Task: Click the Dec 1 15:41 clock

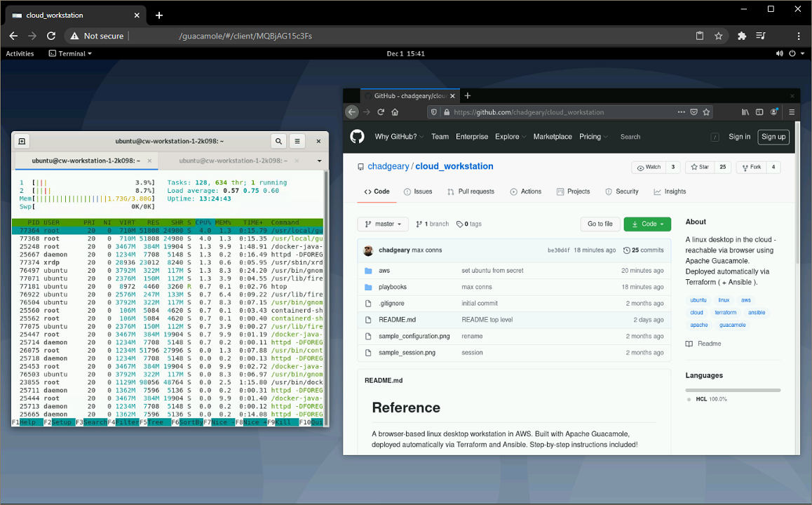Action: coord(405,53)
